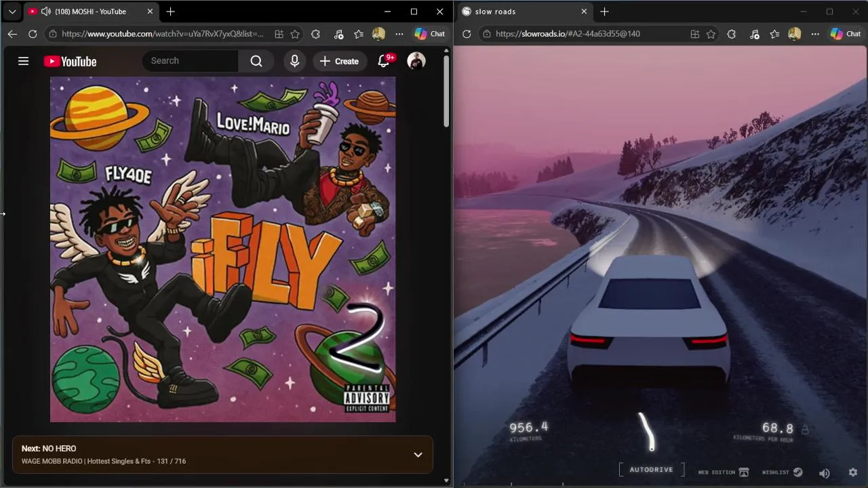Toggle Slow Roads game sound speaker
The width and height of the screenshot is (868, 488).
coord(825,473)
